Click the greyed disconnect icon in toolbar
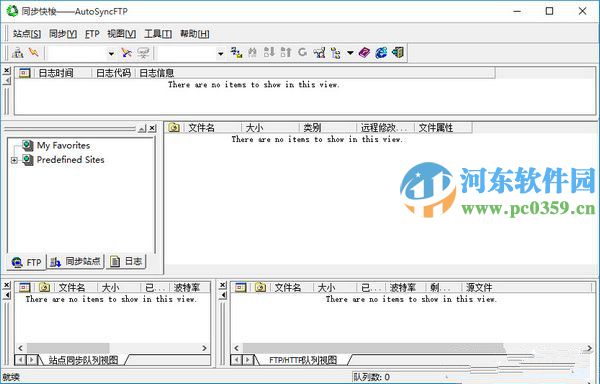 (143, 52)
